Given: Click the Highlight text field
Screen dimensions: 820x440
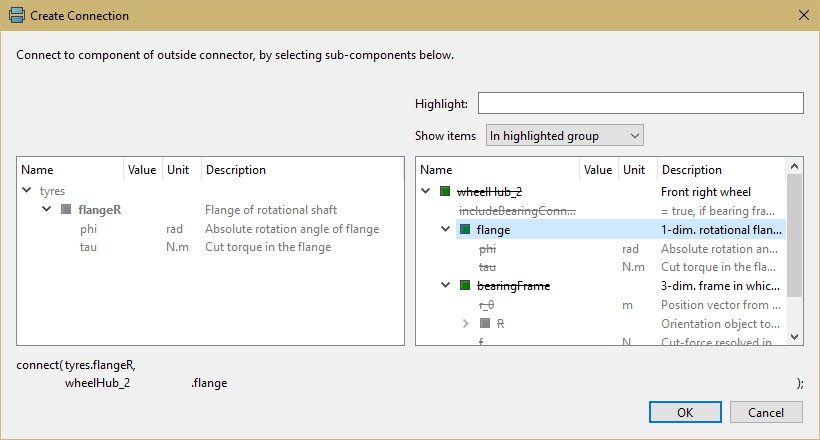Looking at the screenshot, I should pos(640,104).
